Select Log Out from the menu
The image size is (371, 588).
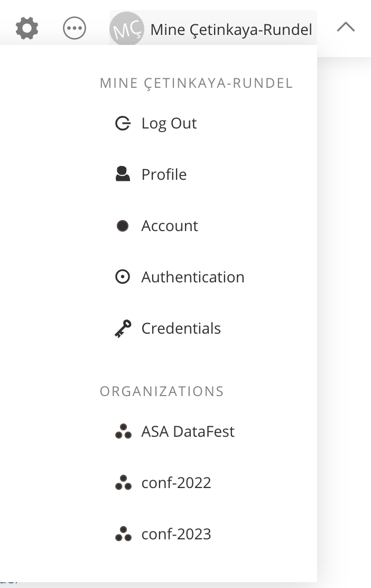169,124
